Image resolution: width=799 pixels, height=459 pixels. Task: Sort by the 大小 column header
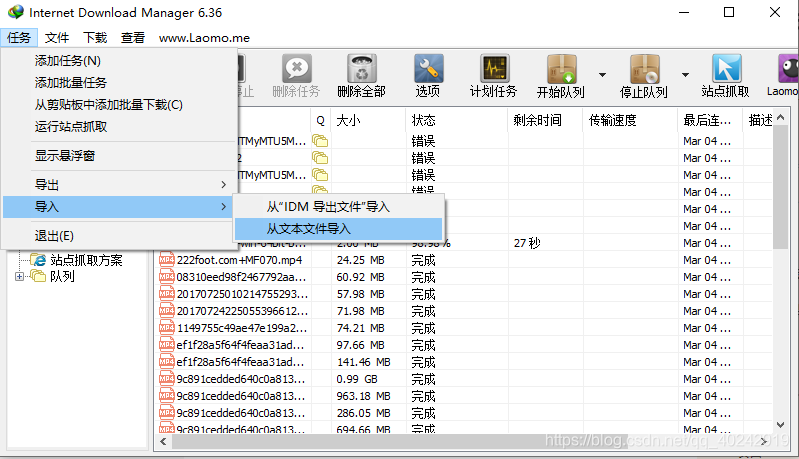coord(368,120)
